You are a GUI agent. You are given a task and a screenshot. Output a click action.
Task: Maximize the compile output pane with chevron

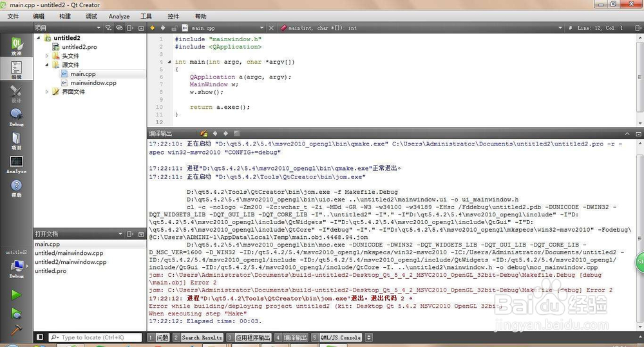(x=627, y=134)
